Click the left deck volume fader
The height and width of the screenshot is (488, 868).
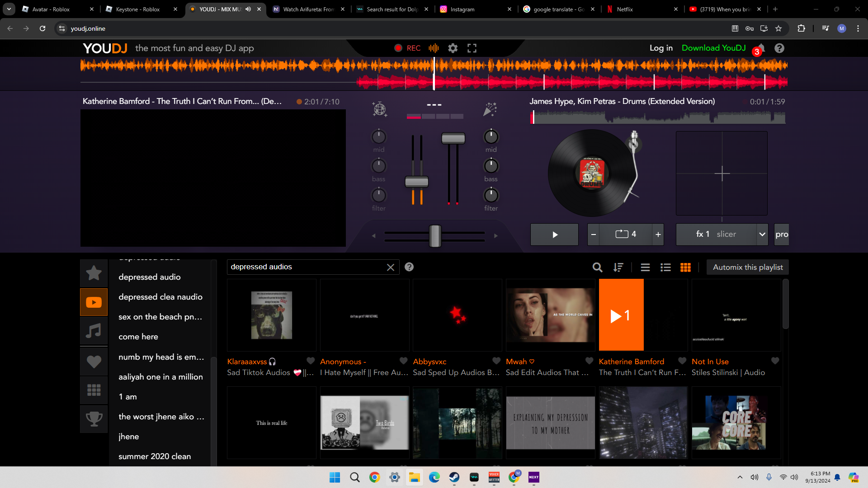[417, 182]
